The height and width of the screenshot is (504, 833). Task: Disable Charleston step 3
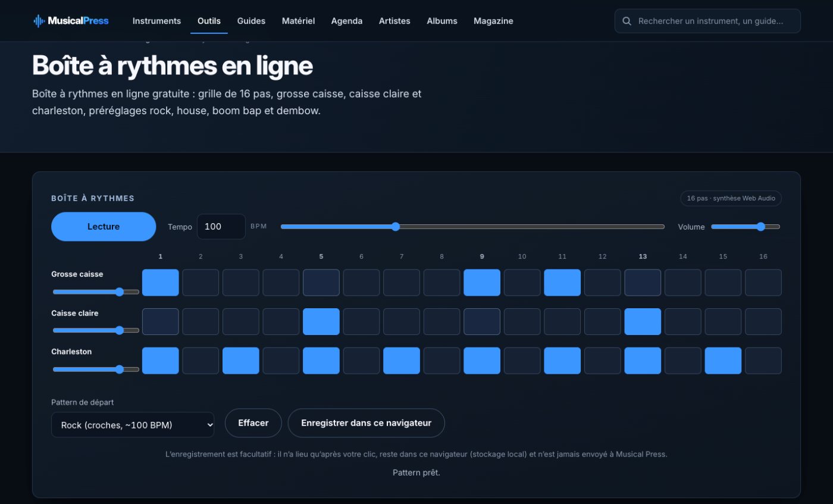coord(241,361)
